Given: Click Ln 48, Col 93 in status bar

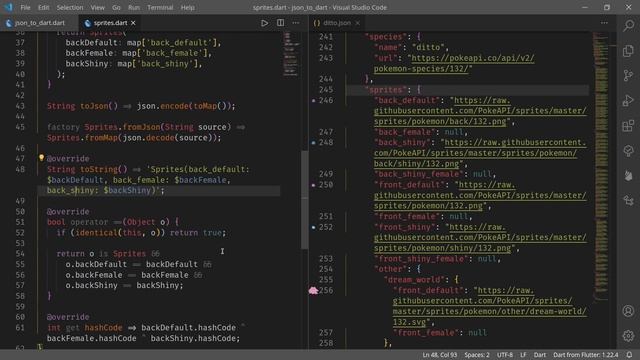Looking at the screenshot, I should (440, 355).
